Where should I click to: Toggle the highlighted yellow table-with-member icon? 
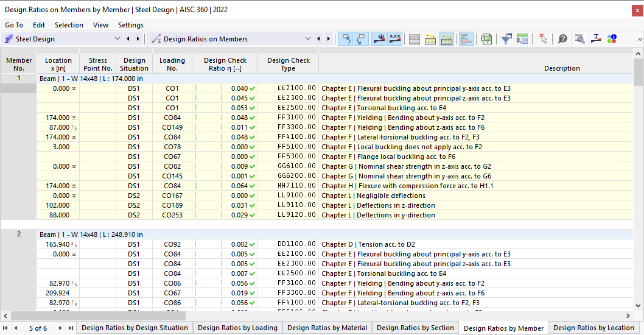pyautogui.click(x=446, y=39)
